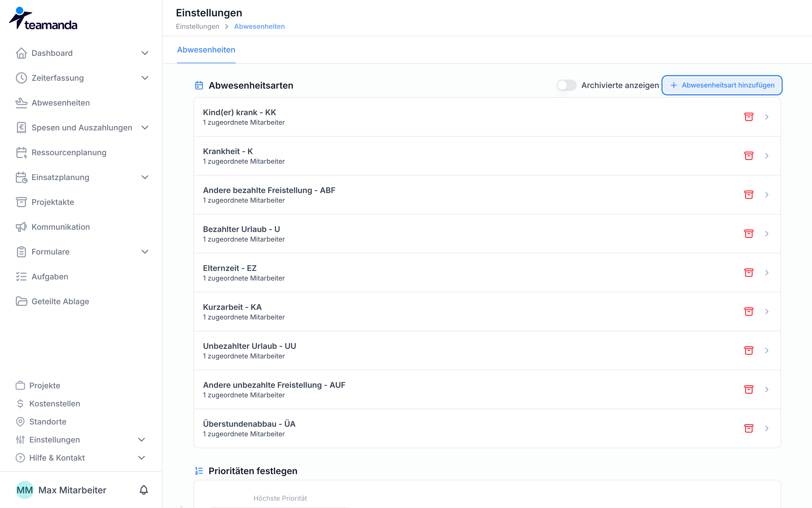Open Geteilte Ablage in the sidebar

pos(52,302)
